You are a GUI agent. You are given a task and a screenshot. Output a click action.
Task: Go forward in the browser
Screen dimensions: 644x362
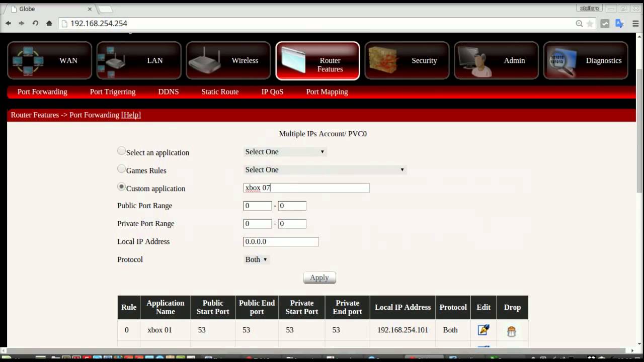(22, 23)
